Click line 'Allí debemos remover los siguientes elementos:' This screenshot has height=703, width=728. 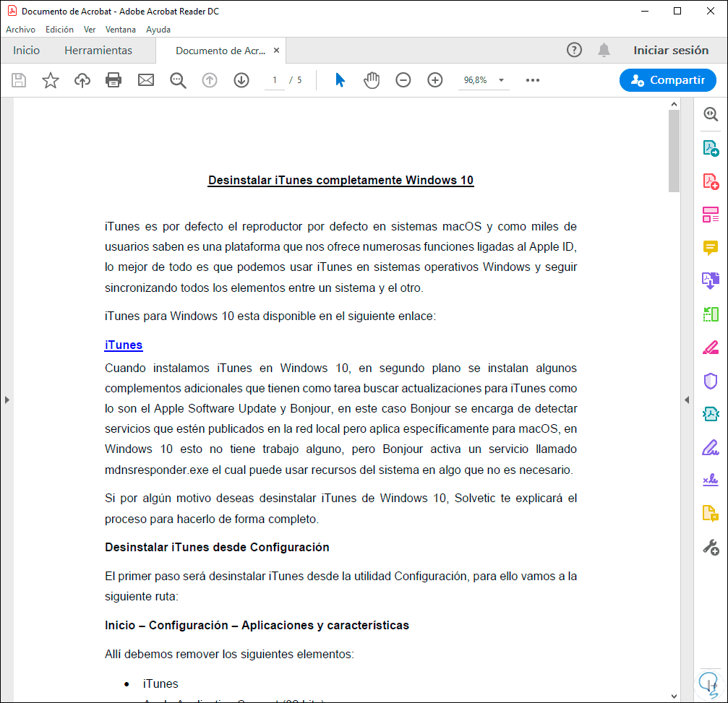pos(229,654)
